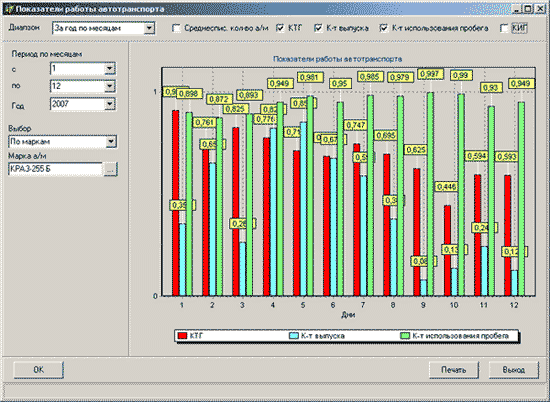Click the Выход button
This screenshot has height=402, width=550.
coord(514,370)
